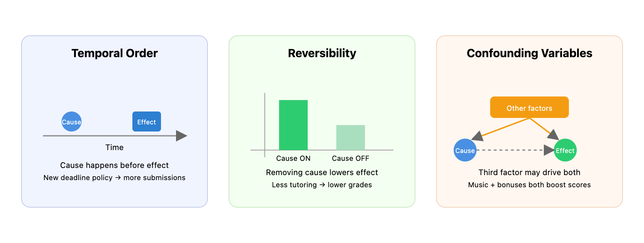Click the Temporal Order heading
The image size is (644, 243).
click(114, 53)
